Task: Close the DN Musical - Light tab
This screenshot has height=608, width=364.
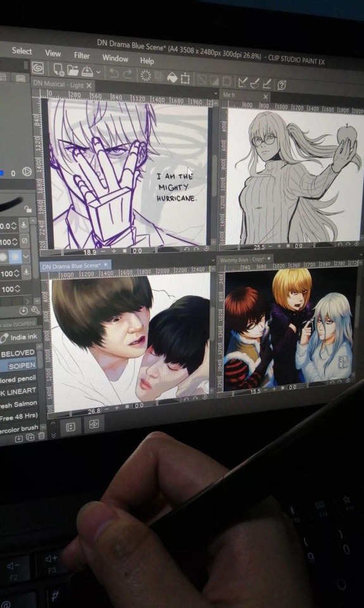Action: (x=89, y=85)
